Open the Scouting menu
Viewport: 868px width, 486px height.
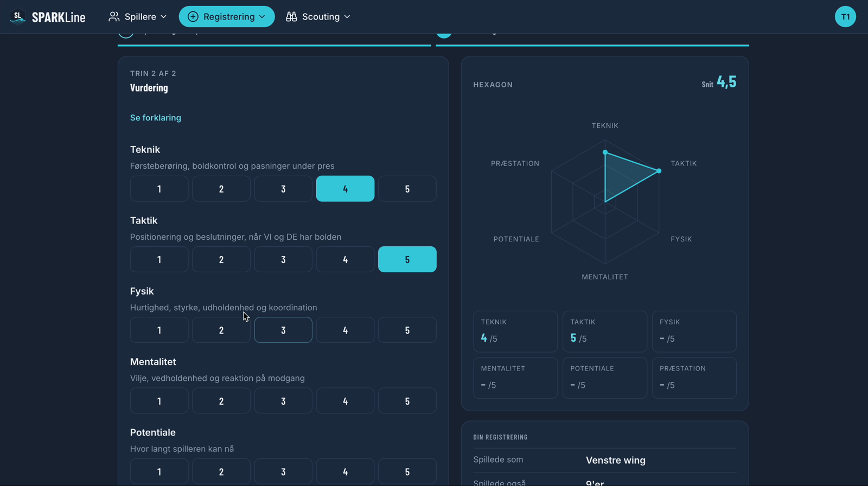[x=318, y=17]
